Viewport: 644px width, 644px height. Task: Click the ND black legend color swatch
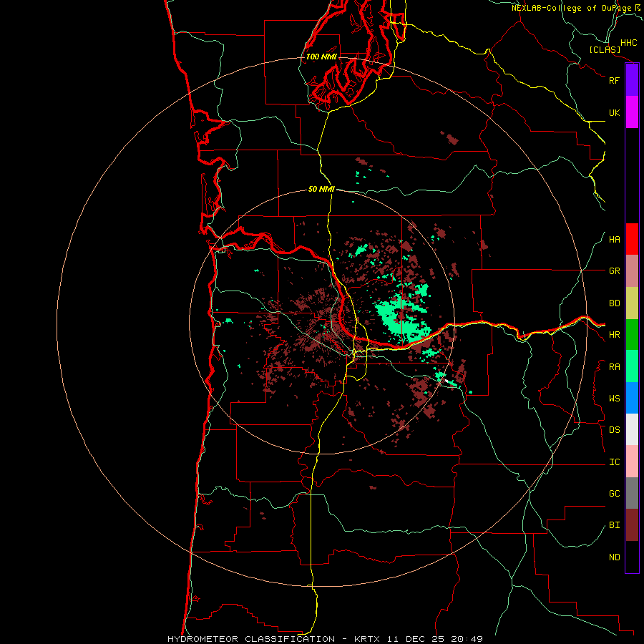632,557
